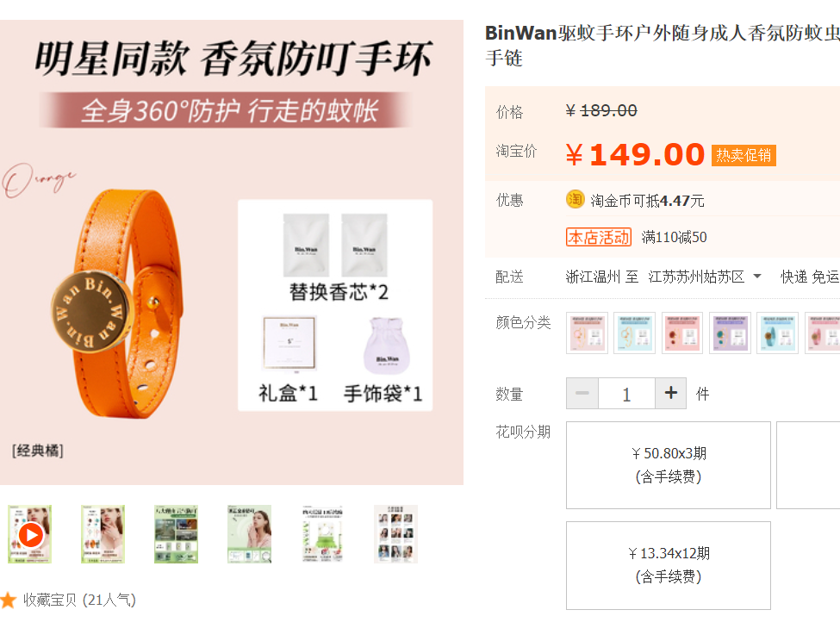View the green bottle gallery thumbnail
The height and width of the screenshot is (641, 840).
coord(322,534)
